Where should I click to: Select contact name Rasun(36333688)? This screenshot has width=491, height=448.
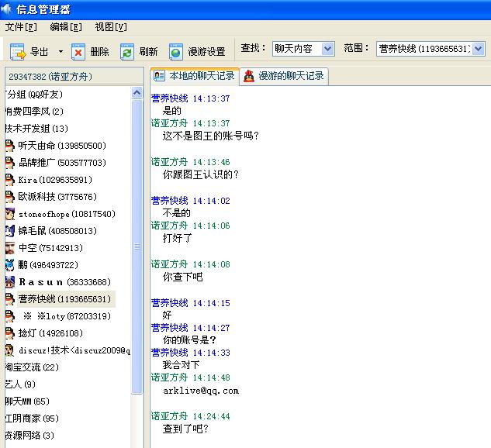[x=65, y=282]
